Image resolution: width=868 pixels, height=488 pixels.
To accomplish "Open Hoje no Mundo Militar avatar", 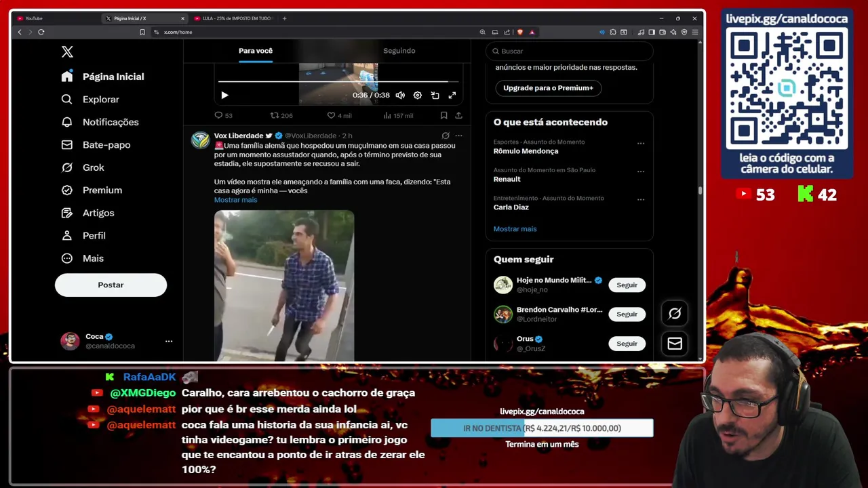I will click(x=503, y=285).
